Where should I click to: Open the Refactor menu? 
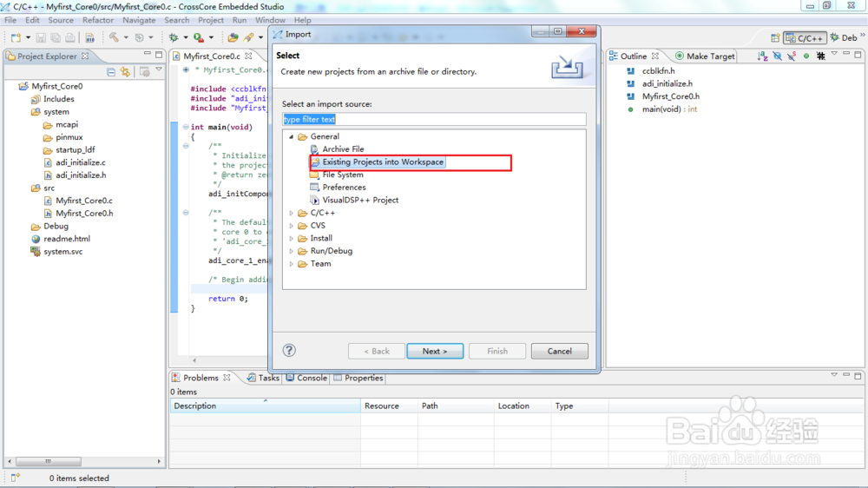(x=98, y=20)
